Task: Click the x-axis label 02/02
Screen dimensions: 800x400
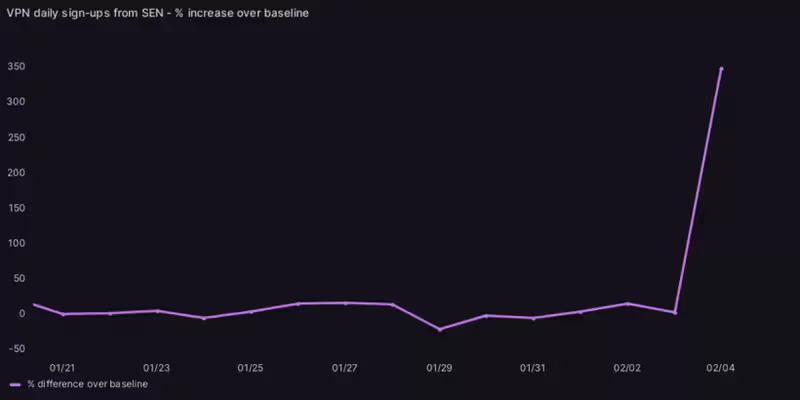Action: pos(627,368)
